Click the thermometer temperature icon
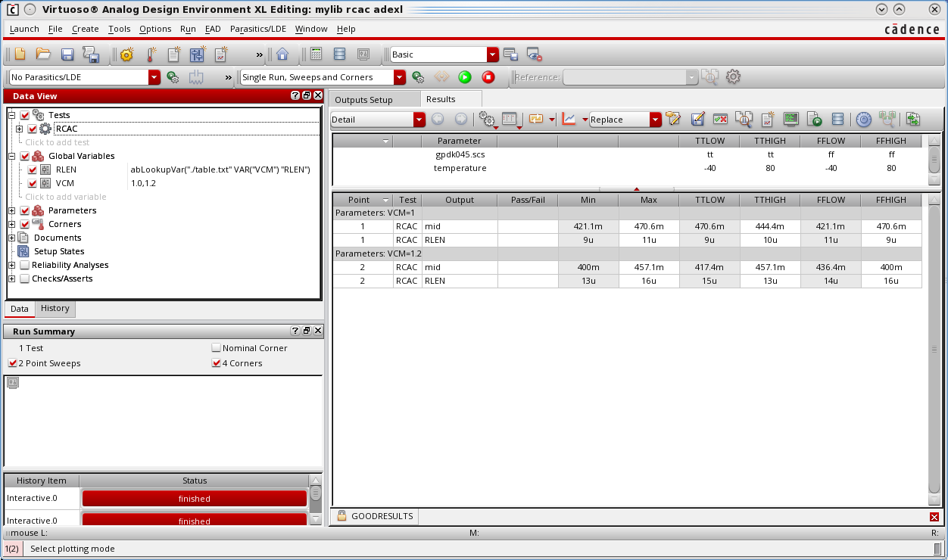948x560 pixels. pyautogui.click(x=151, y=54)
